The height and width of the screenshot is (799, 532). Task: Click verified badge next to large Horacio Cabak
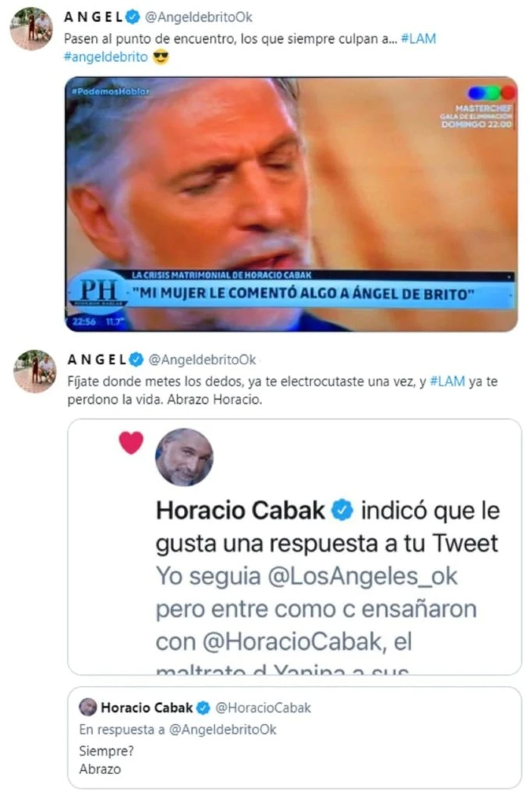point(342,510)
